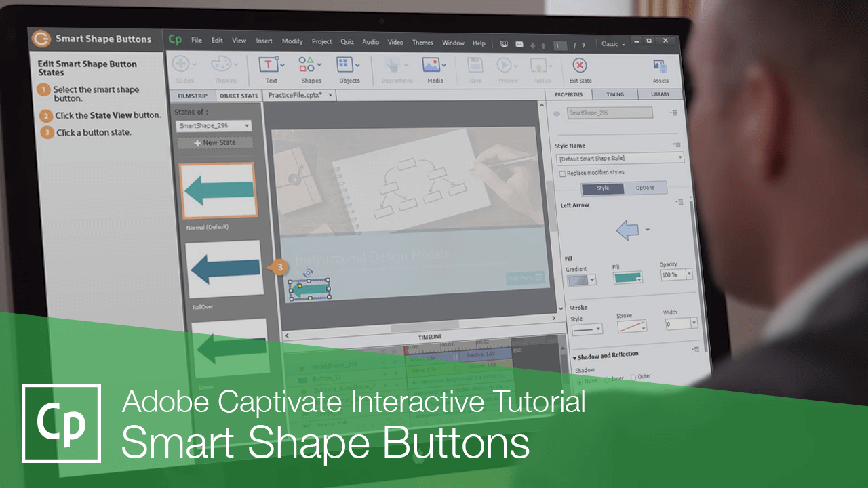Open the Default Smart Shape Style dropdown
Image resolution: width=868 pixels, height=488 pixels.
point(681,158)
